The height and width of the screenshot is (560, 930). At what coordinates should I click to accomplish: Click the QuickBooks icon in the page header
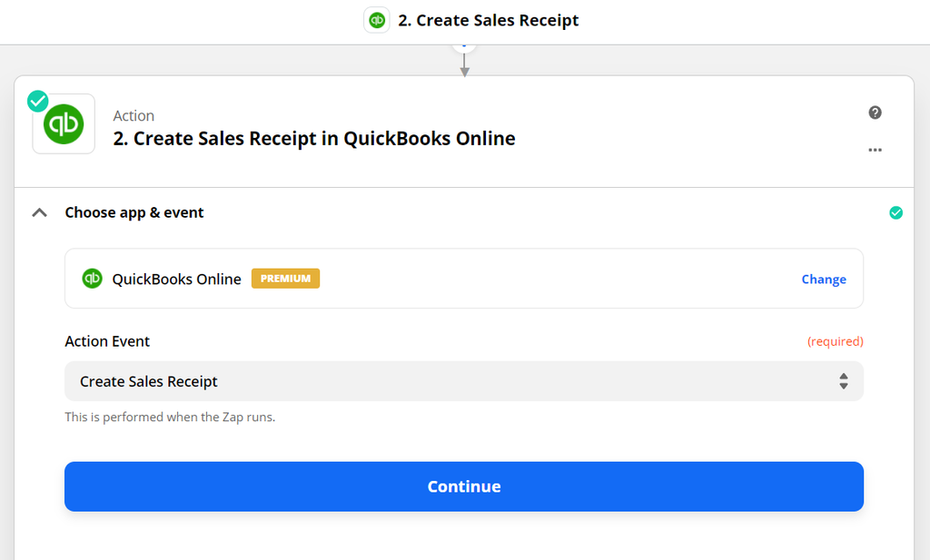tap(376, 19)
